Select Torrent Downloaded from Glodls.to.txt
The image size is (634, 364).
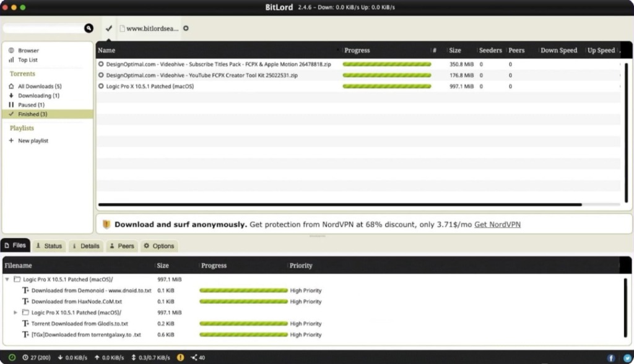click(80, 324)
